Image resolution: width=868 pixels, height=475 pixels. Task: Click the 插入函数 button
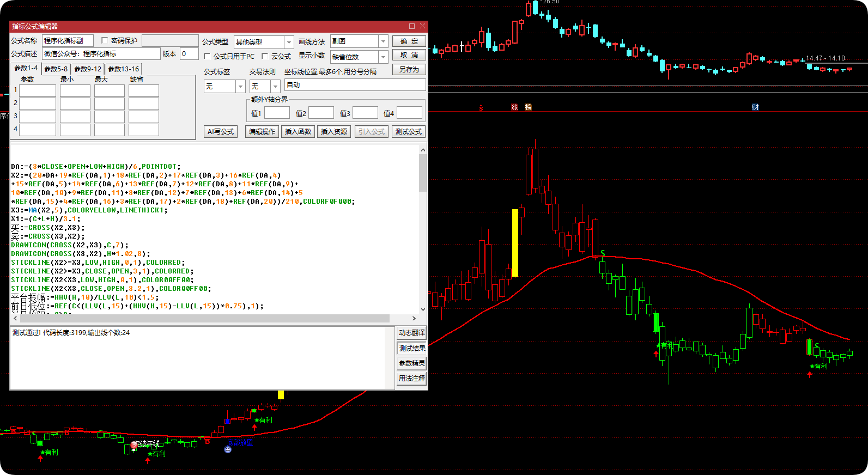(x=298, y=131)
